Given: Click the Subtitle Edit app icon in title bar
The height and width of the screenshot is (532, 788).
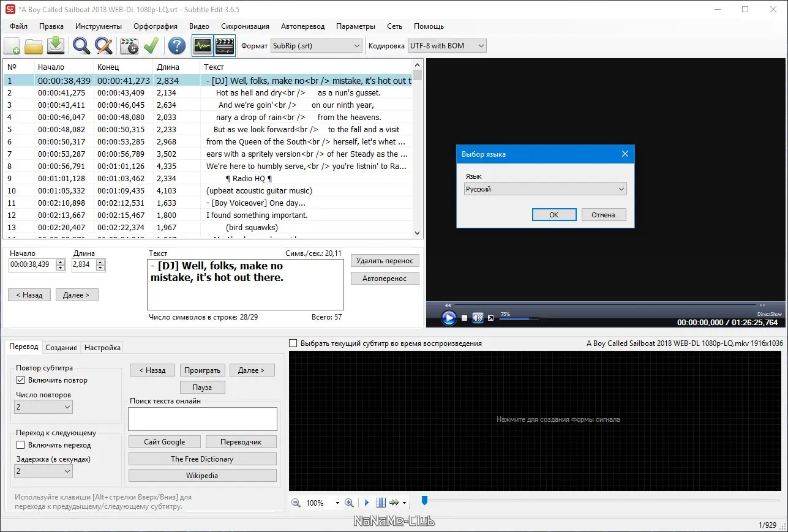Looking at the screenshot, I should [10, 9].
